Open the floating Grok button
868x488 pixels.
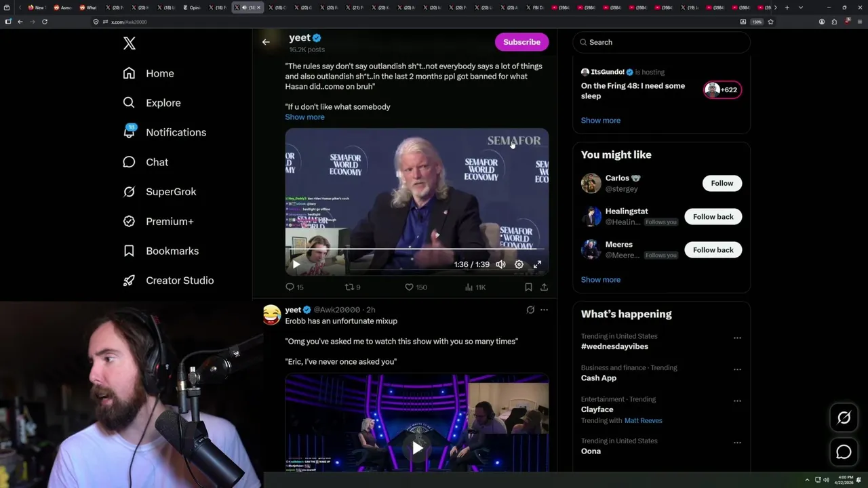(x=844, y=418)
